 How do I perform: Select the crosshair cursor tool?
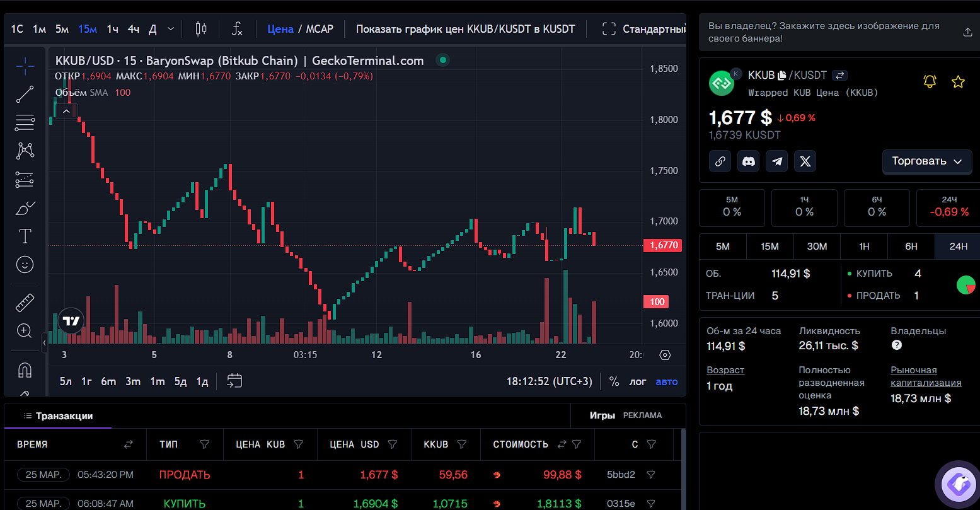pyautogui.click(x=25, y=66)
